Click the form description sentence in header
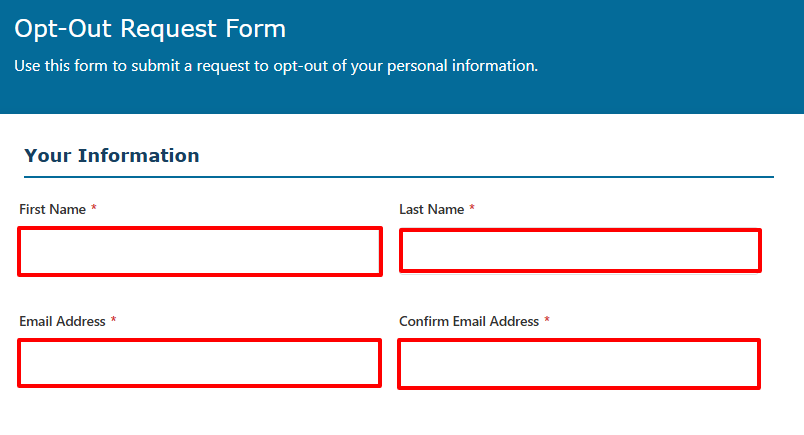Image resolution: width=804 pixels, height=435 pixels. click(x=276, y=67)
